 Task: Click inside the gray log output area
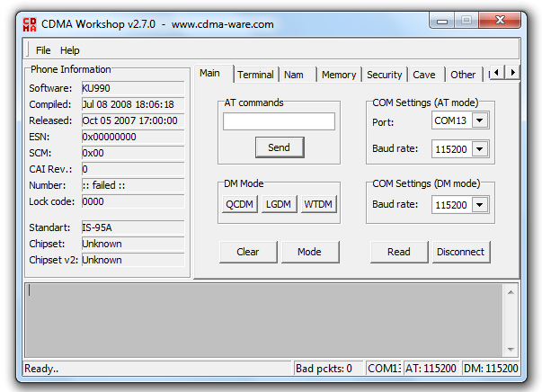[264, 320]
